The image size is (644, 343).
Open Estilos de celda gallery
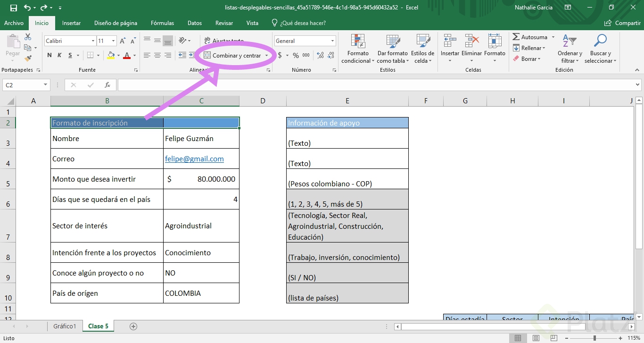point(422,49)
